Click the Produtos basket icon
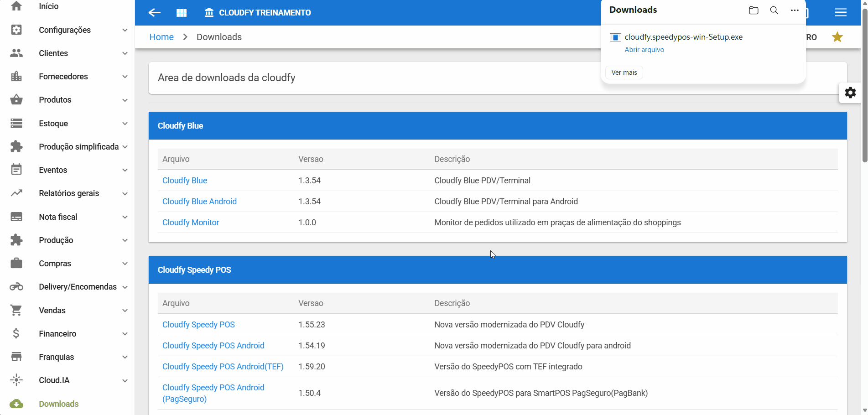Screen dimensions: 868x415 tap(16, 100)
